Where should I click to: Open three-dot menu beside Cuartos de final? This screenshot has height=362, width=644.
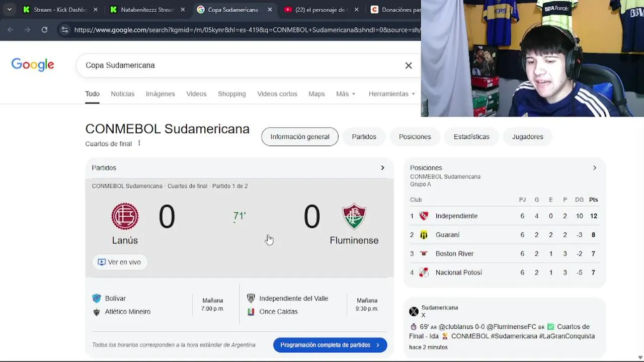pyautogui.click(x=139, y=143)
